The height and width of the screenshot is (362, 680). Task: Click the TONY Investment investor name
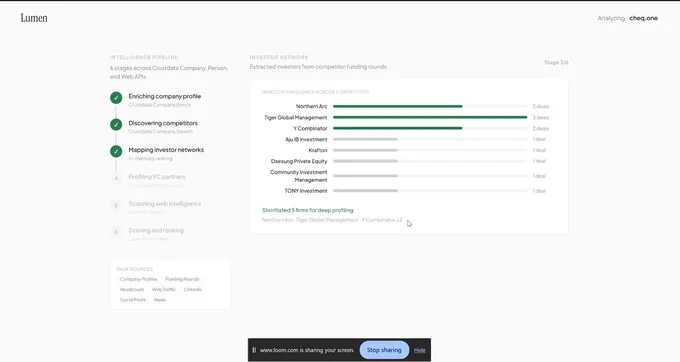[x=306, y=191]
